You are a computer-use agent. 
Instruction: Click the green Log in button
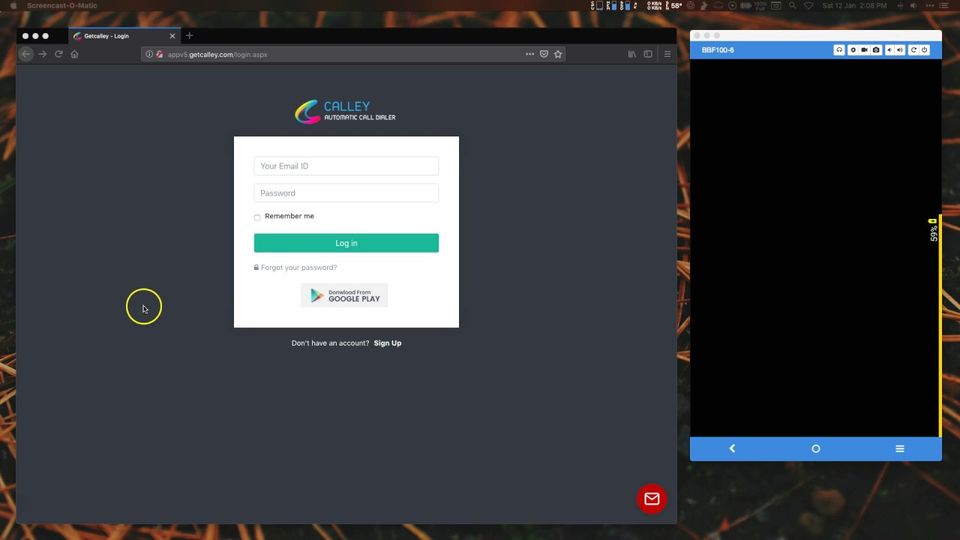(x=346, y=243)
